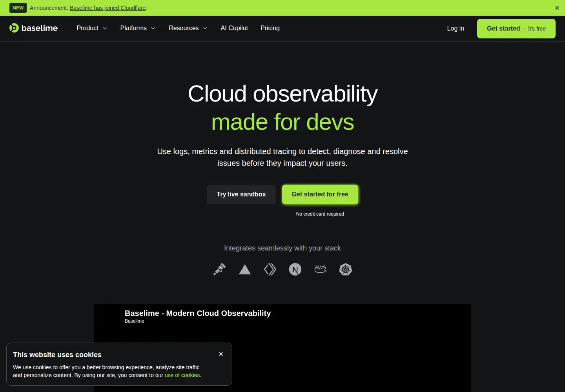565x392 pixels.
Task: Click This website uses cookies heading
Action: (57, 355)
